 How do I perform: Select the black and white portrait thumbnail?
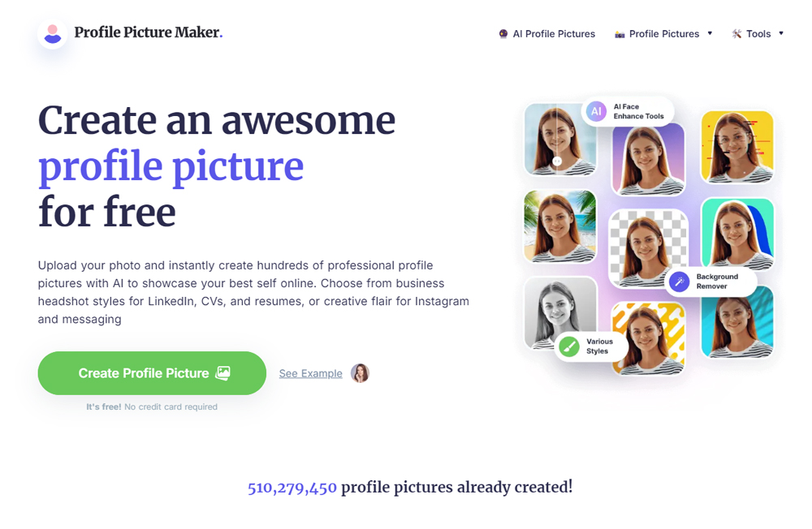[559, 312]
